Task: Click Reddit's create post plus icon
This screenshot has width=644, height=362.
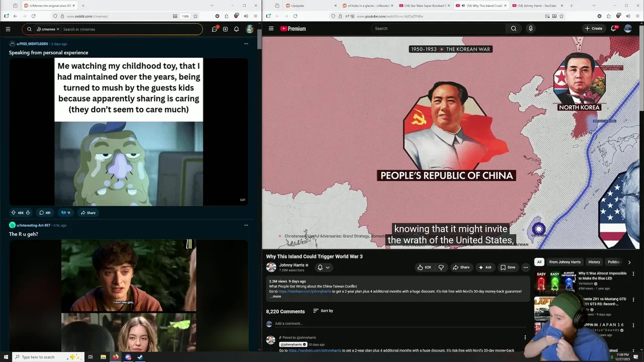Action: 225,29
